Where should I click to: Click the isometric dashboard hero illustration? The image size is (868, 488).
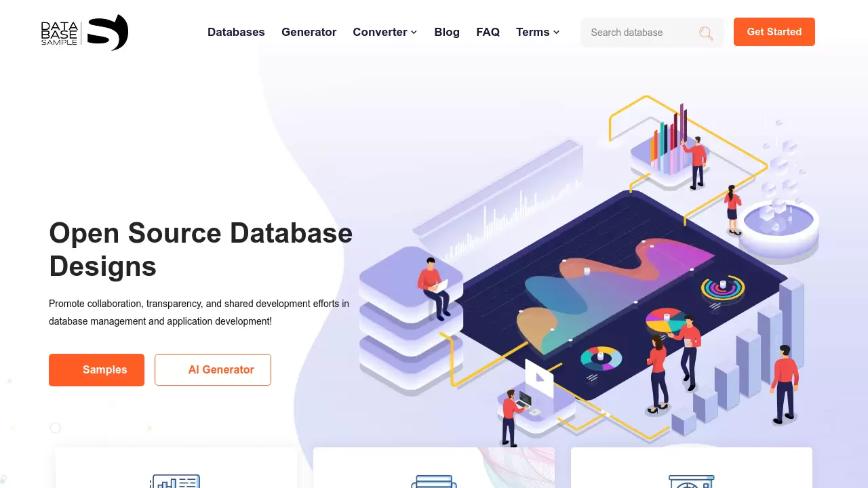tap(589, 271)
